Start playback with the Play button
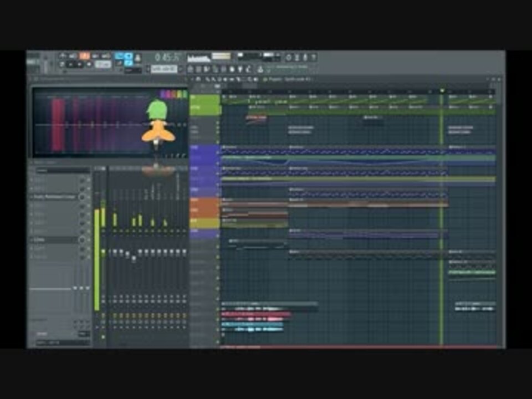This screenshot has height=399, width=532. 71,64
